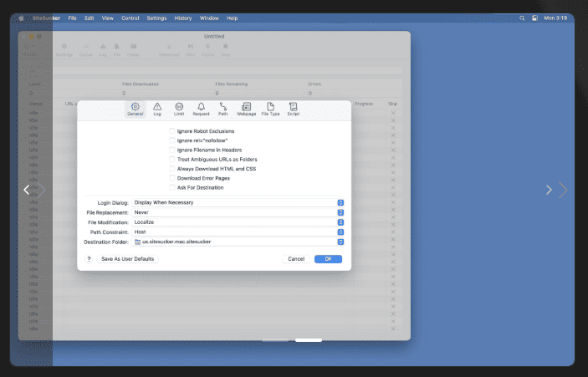Open Spotlight search in the menu bar
Image resolution: width=588 pixels, height=377 pixels.
click(x=522, y=18)
